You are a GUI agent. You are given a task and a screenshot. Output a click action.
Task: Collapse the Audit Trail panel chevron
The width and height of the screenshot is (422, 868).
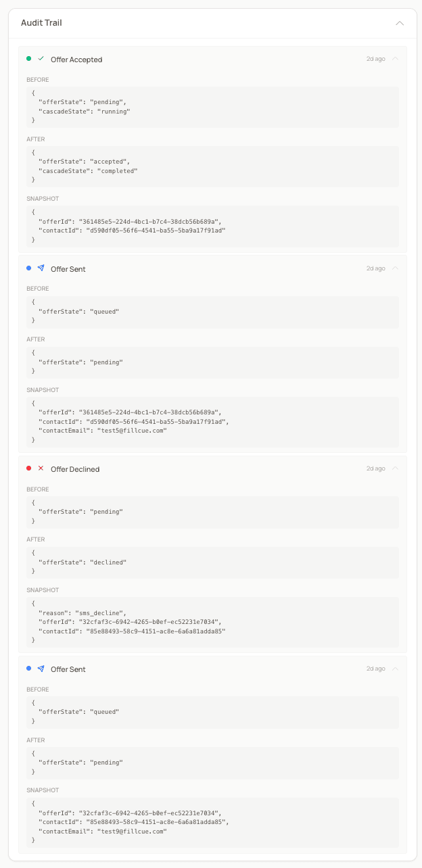coord(400,23)
